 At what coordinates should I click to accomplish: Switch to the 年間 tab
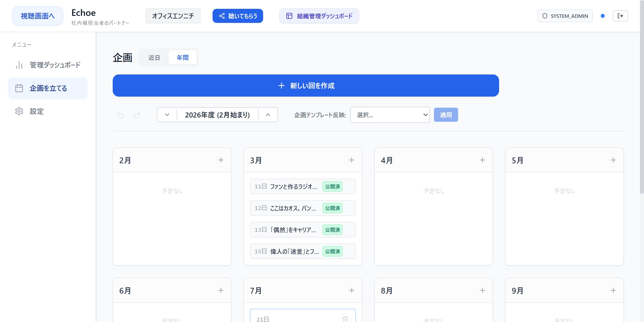(183, 58)
